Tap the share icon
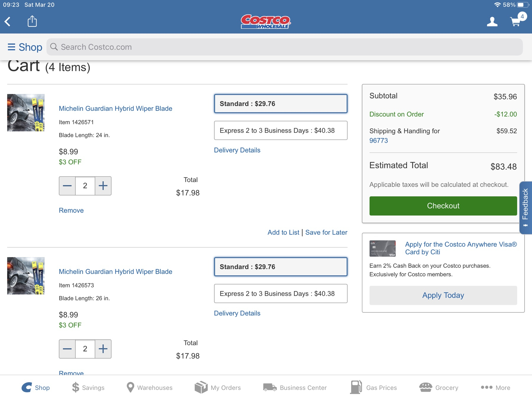This screenshot has width=532, height=399. (x=32, y=21)
